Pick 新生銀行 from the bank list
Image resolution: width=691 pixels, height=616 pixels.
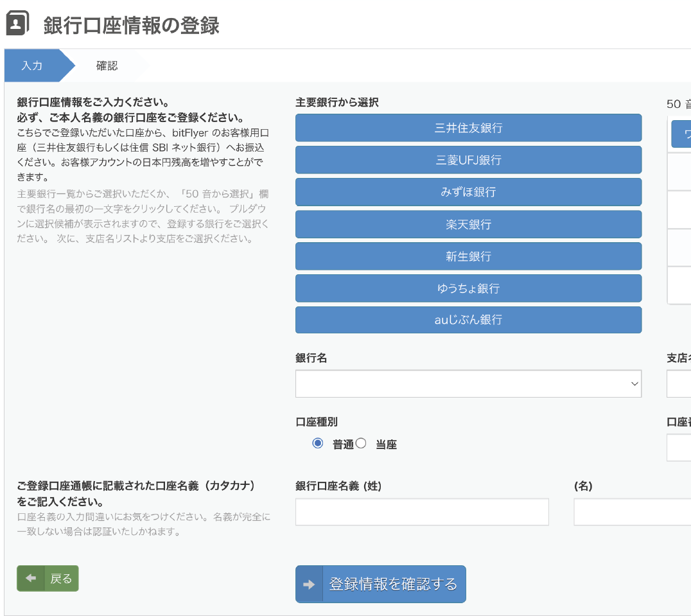click(x=468, y=256)
